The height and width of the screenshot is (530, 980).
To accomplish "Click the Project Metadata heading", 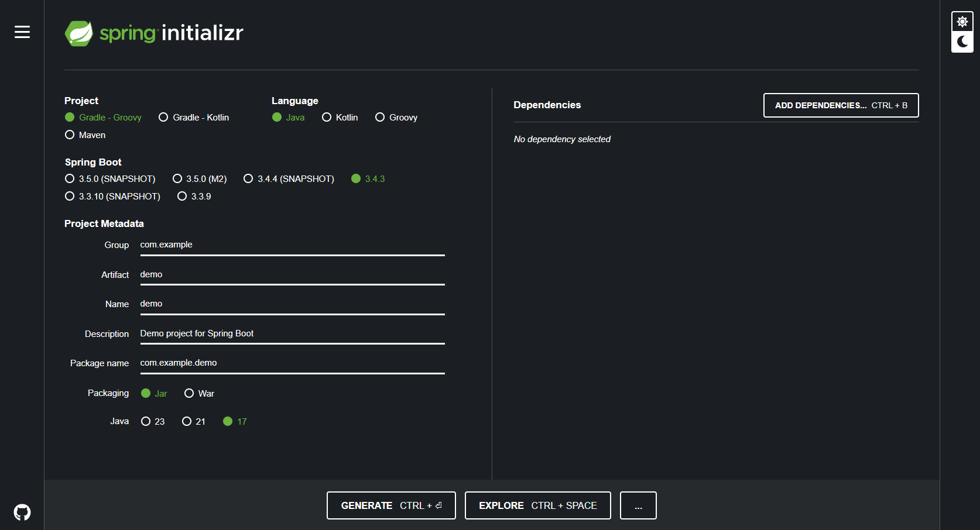I will [104, 223].
